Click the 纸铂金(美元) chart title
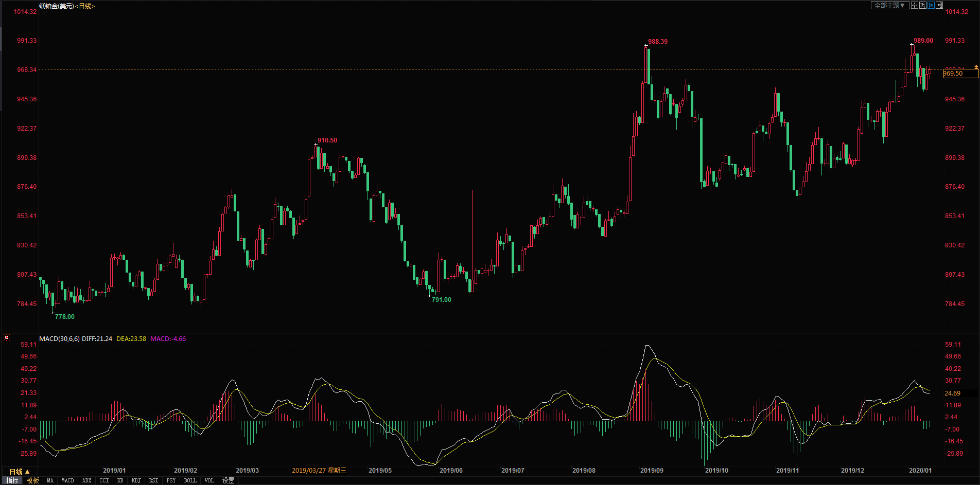Image resolution: width=980 pixels, height=485 pixels. (57, 6)
